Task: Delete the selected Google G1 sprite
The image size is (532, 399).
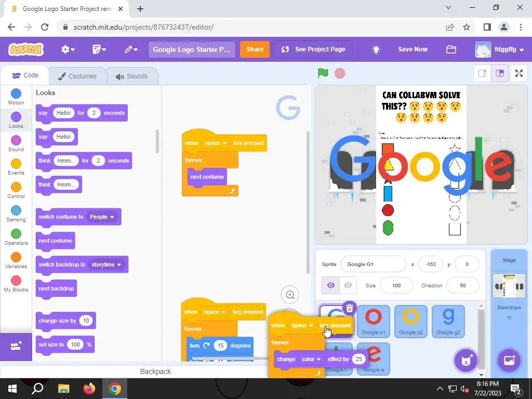Action: [x=350, y=308]
